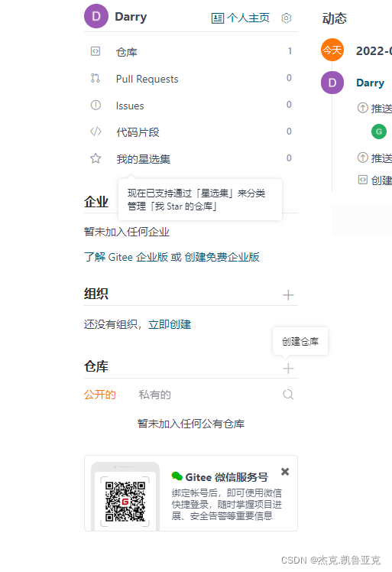Click the star icon for 我的星选集
The width and height of the screenshot is (392, 572).
point(96,158)
